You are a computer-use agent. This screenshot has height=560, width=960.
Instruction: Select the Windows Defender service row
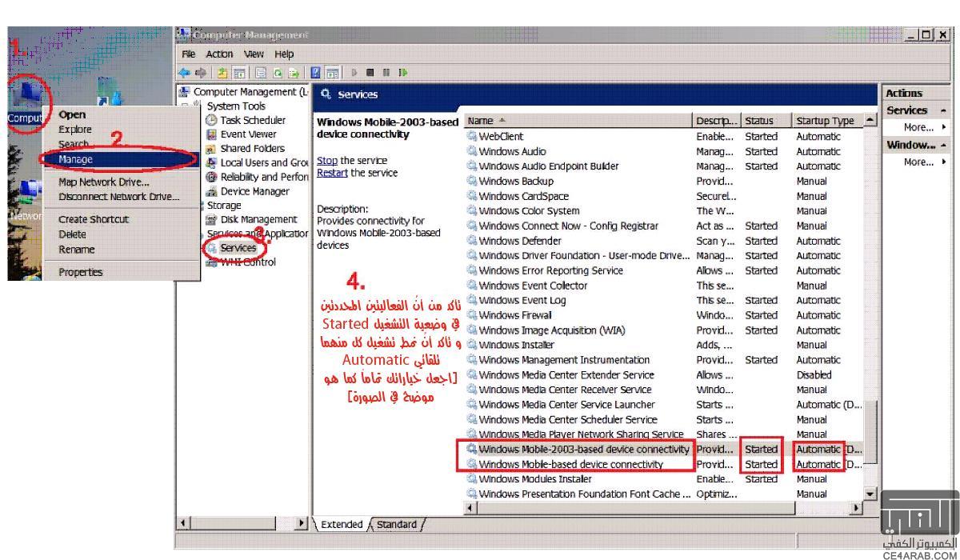[665, 241]
